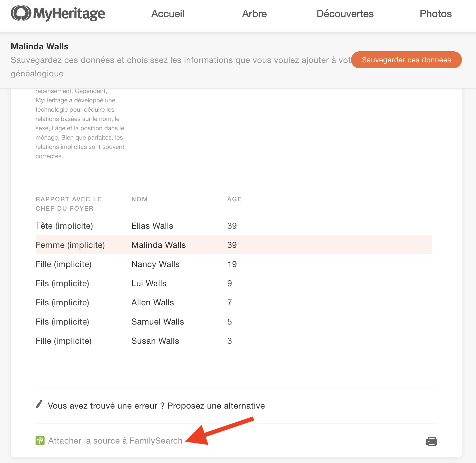Click the FamilySearch tree icon
This screenshot has width=476, height=463.
coord(40,441)
